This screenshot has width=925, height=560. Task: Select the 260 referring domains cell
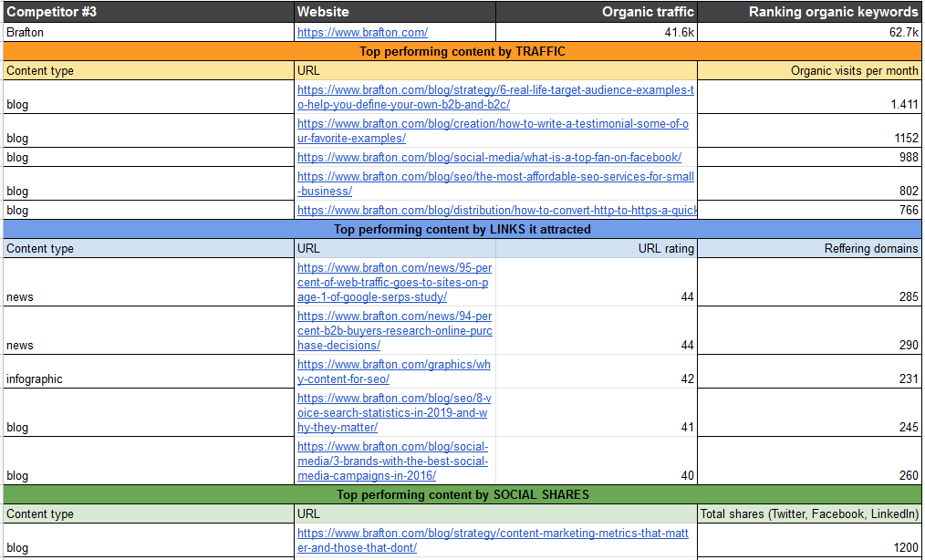point(809,461)
